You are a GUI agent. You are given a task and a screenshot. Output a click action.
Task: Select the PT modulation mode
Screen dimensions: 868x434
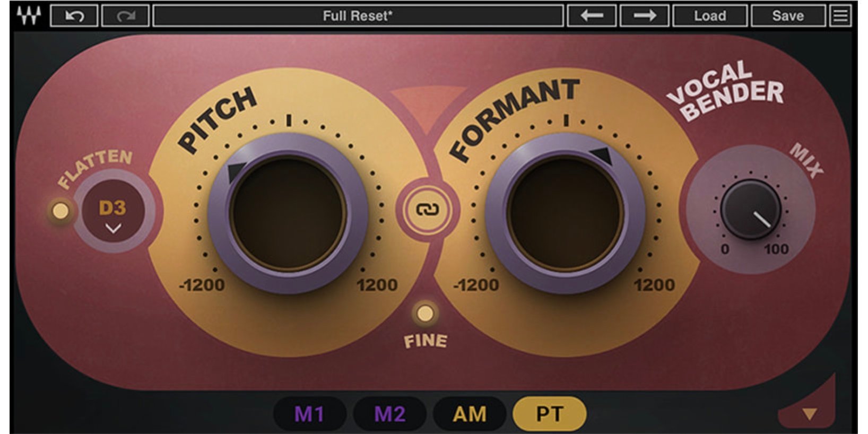coord(549,414)
